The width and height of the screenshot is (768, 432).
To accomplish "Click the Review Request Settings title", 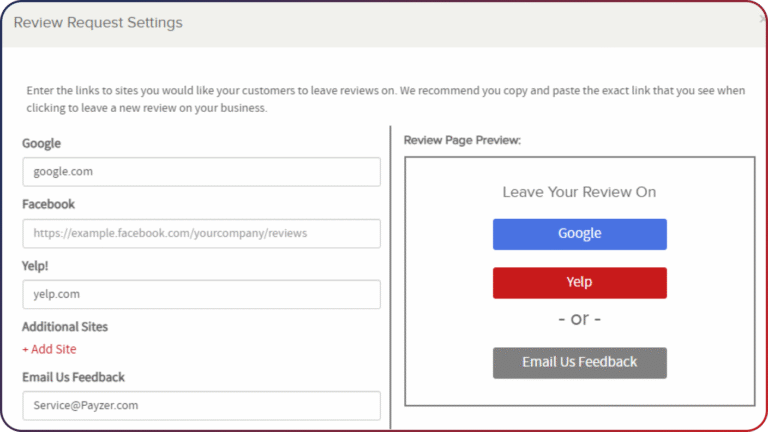I will point(98,23).
